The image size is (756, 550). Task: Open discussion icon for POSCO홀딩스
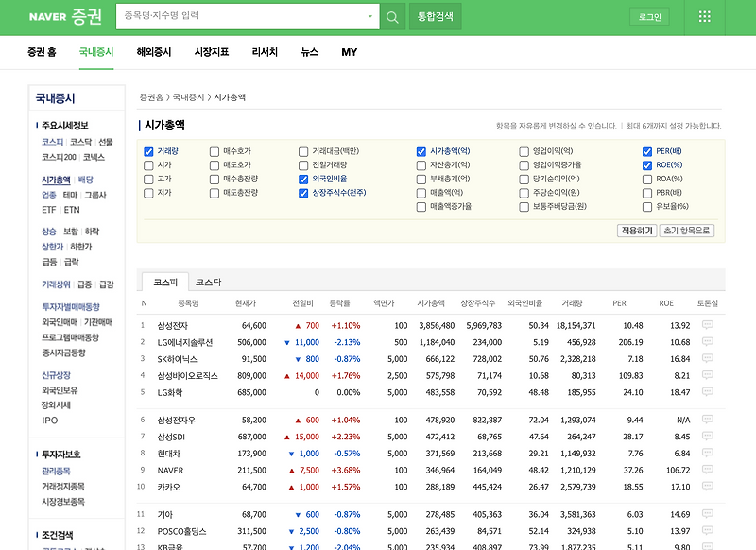(x=707, y=531)
